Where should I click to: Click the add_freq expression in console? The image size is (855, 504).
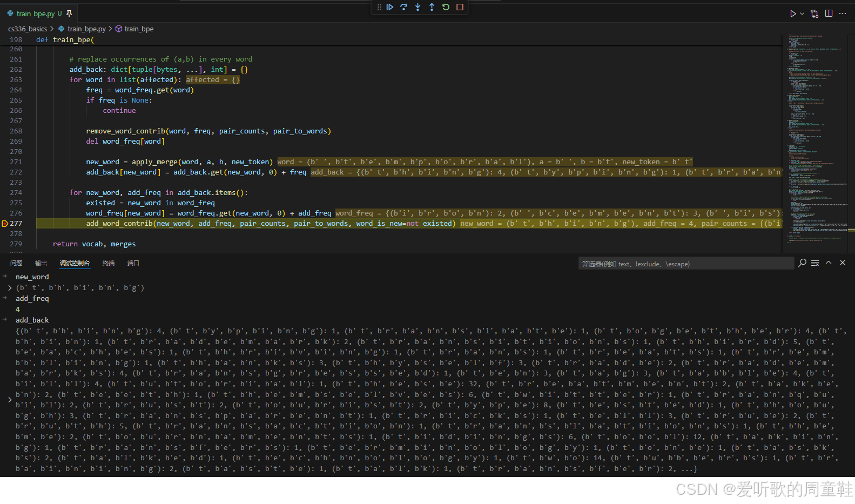(32, 299)
